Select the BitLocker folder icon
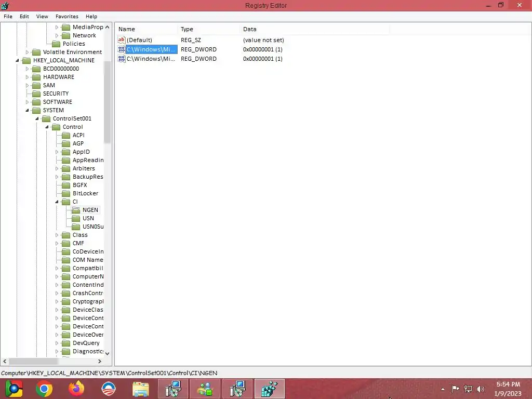This screenshot has width=532, height=399. point(66,193)
